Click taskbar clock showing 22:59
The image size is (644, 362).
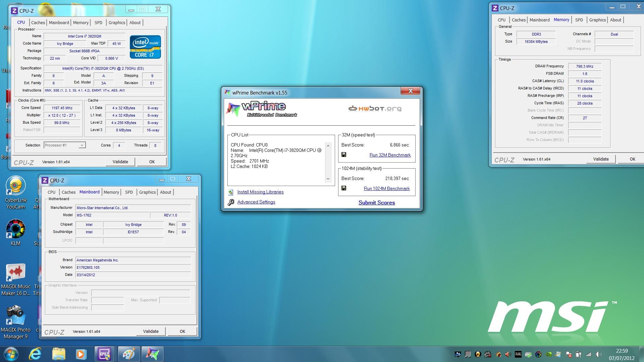[622, 354]
